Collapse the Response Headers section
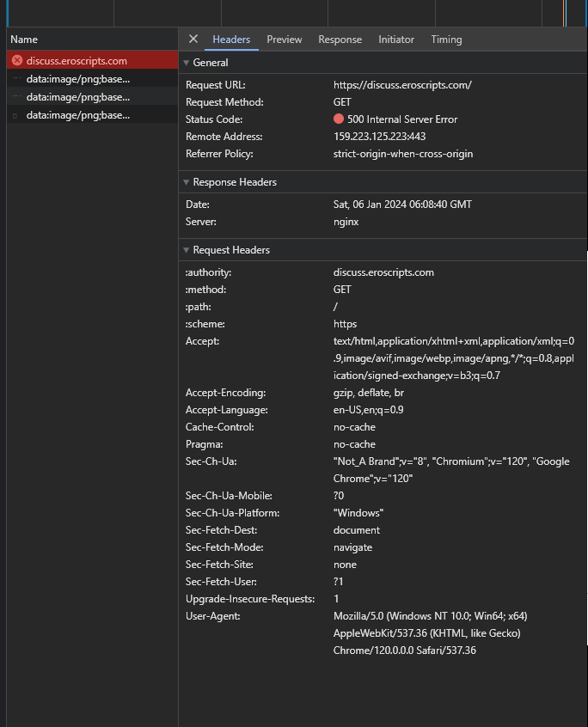The width and height of the screenshot is (588, 727). pyautogui.click(x=186, y=182)
